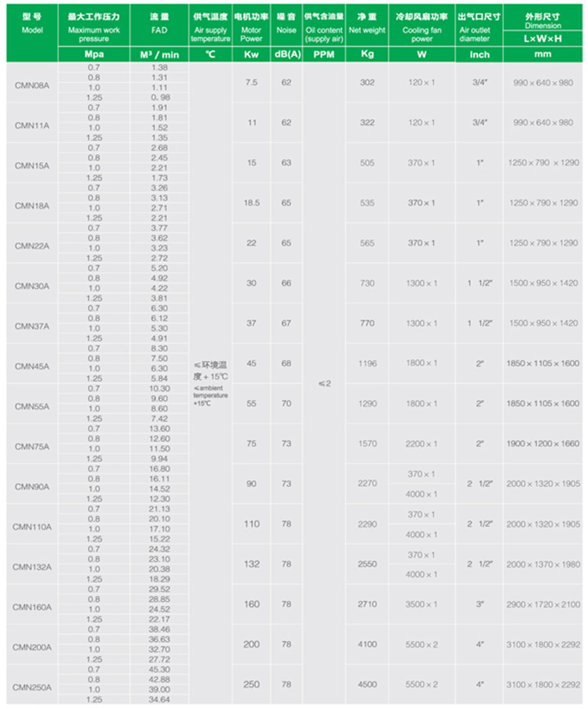Click the Oil content PPM header
588x709 pixels.
324,25
